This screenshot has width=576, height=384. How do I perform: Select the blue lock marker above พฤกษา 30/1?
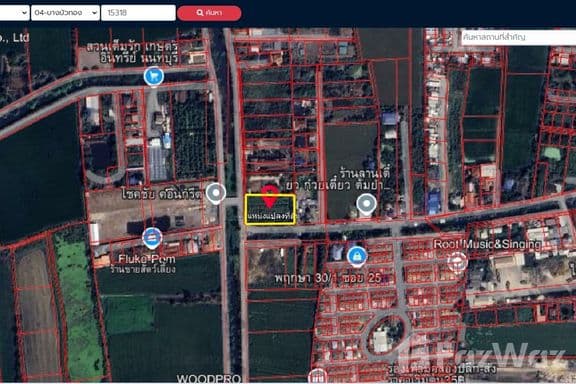coord(356,256)
